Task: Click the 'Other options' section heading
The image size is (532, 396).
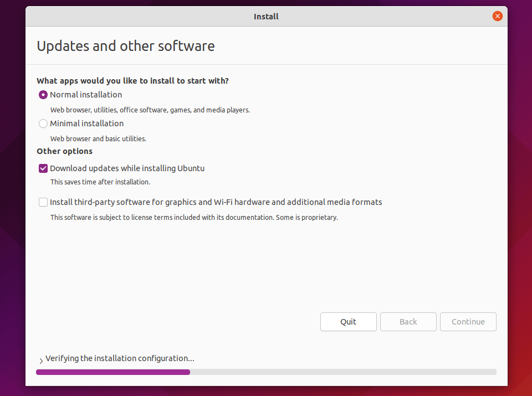Action: click(x=64, y=151)
